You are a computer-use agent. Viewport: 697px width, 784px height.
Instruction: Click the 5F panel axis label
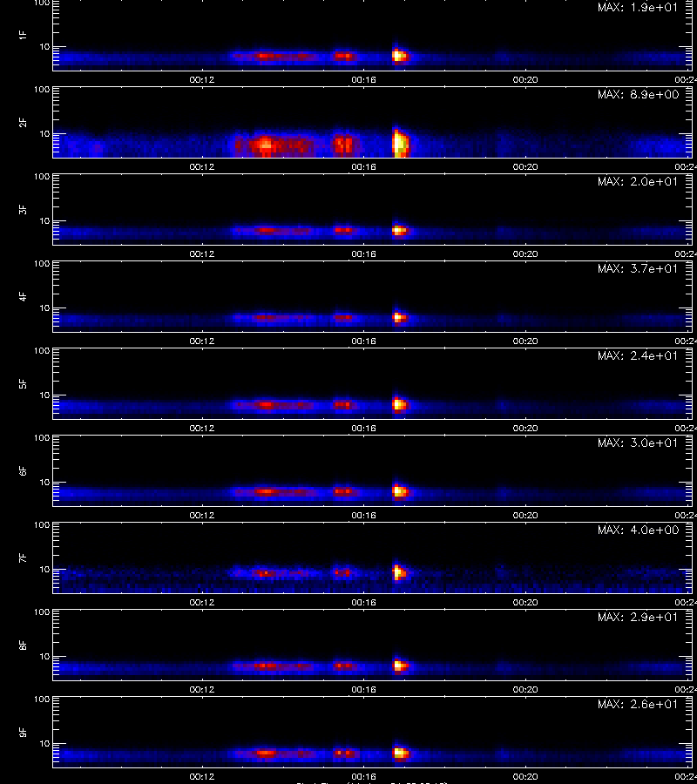point(23,383)
